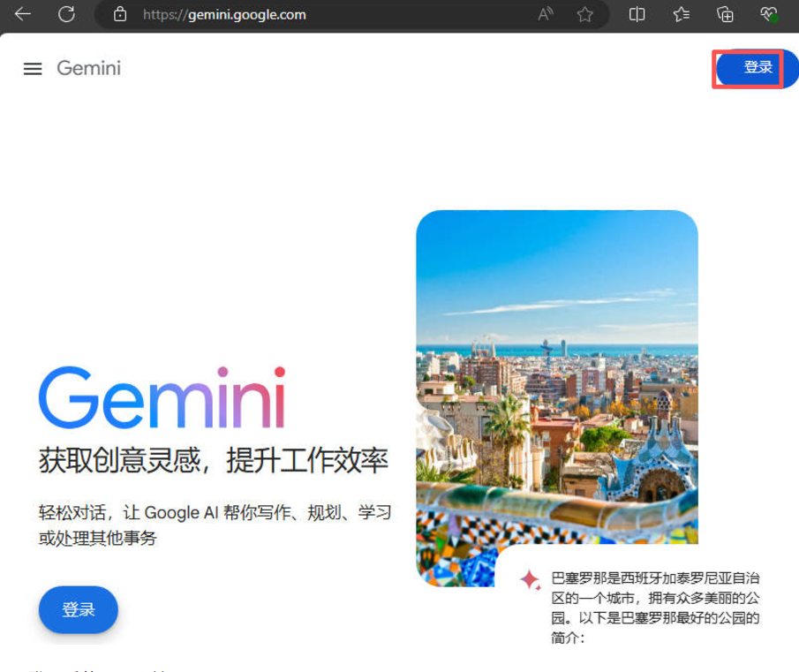Open split screen icon in toolbar
Screen dimensions: 799x672
pyautogui.click(x=637, y=14)
